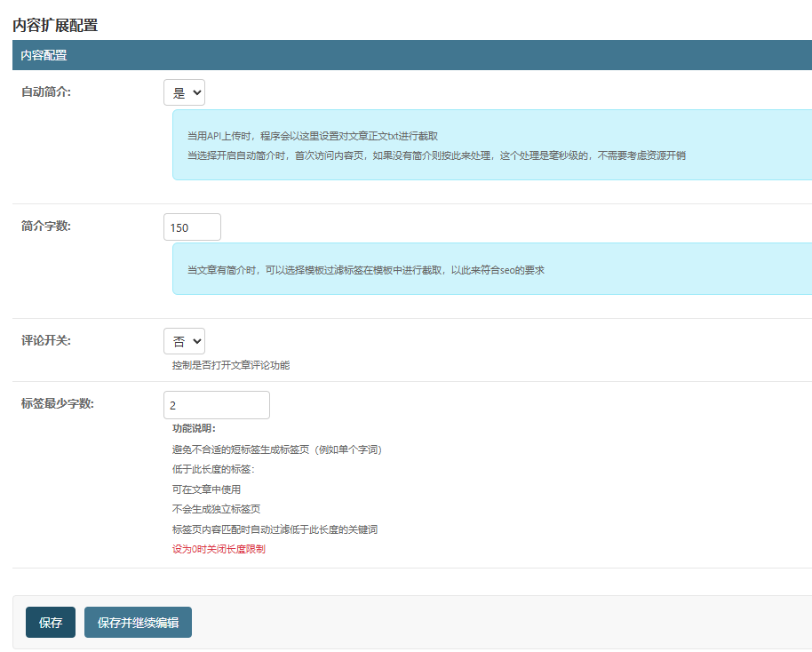Click the 控制是否打开文章评论功能 help text
The width and height of the screenshot is (812, 652).
(x=231, y=365)
